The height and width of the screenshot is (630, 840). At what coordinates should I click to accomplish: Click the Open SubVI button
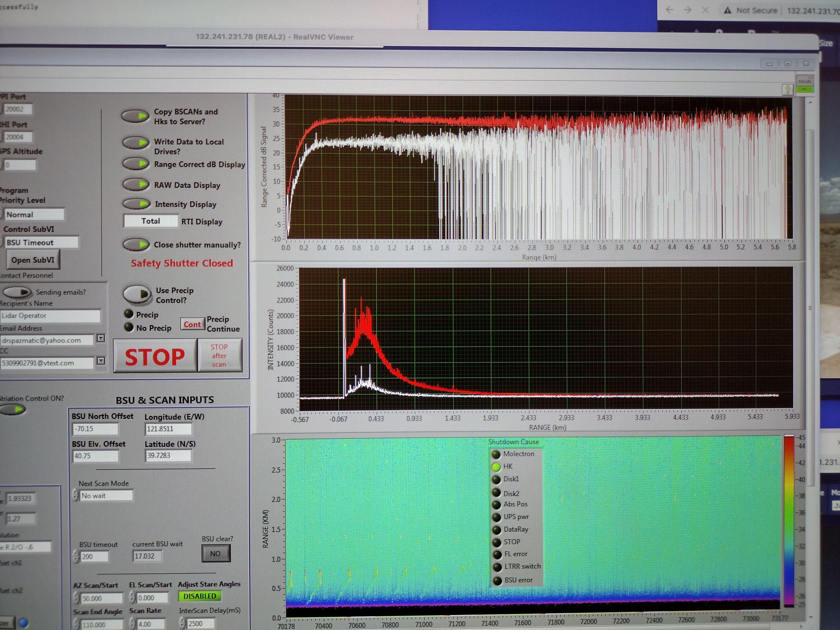pyautogui.click(x=33, y=260)
